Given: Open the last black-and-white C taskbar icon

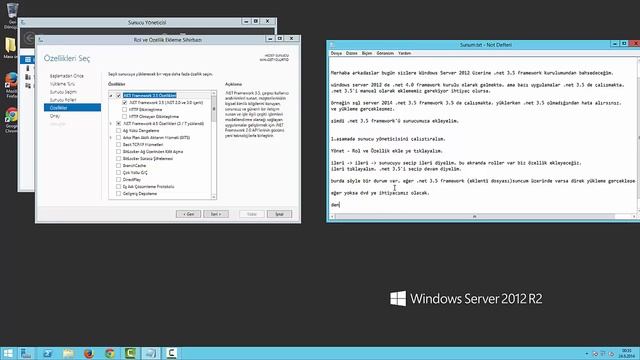Looking at the screenshot, I should pos(171,353).
